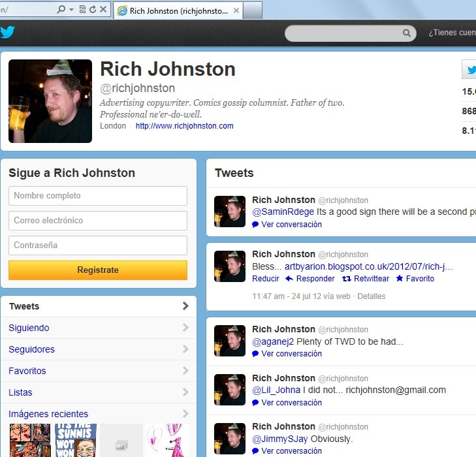Click avatar on the Bless tweet

point(230,266)
